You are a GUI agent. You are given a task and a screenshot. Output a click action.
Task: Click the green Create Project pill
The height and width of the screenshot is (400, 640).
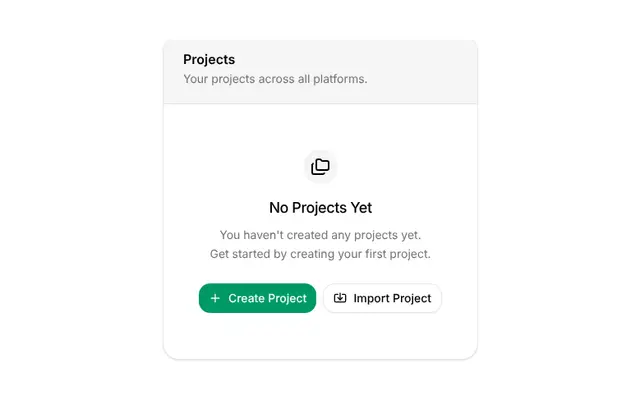(x=258, y=298)
